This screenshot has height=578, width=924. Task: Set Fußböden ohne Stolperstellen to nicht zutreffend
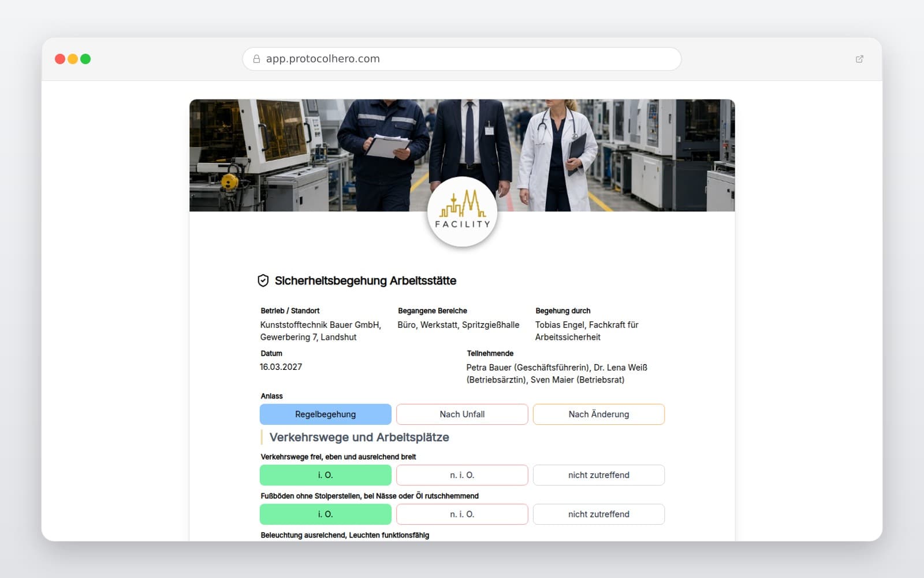[x=599, y=514]
